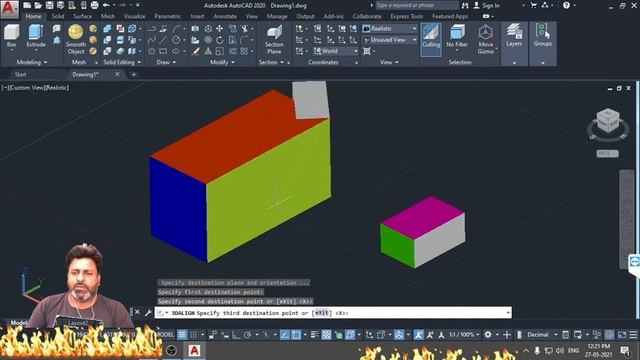This screenshot has width=640, height=360.
Task: Open the Express Tools ribbon tab
Action: (x=407, y=16)
